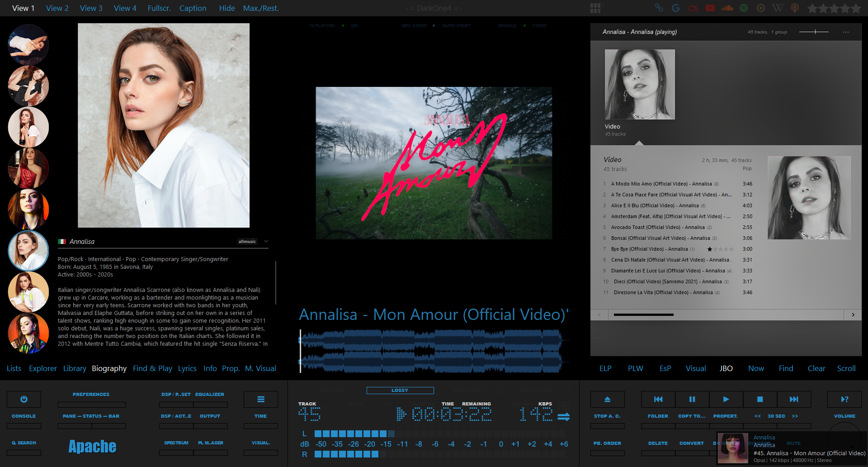This screenshot has height=467, width=868.
Task: Turn the VOLUME knob
Action: 844,438
